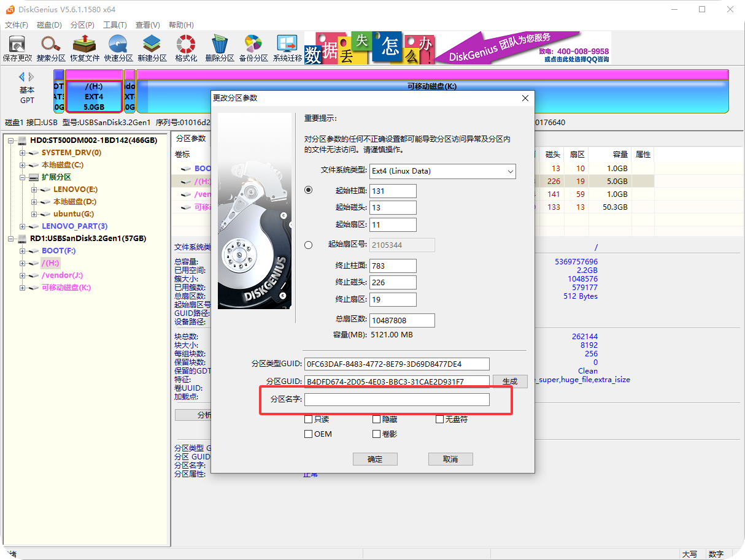Click the 起始扇区 field showing 11
The image size is (745, 560).
coord(393,225)
